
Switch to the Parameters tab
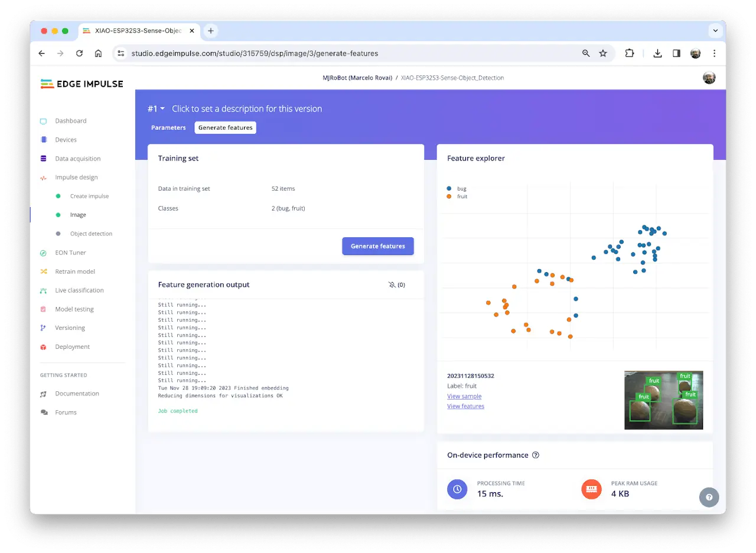[168, 127]
